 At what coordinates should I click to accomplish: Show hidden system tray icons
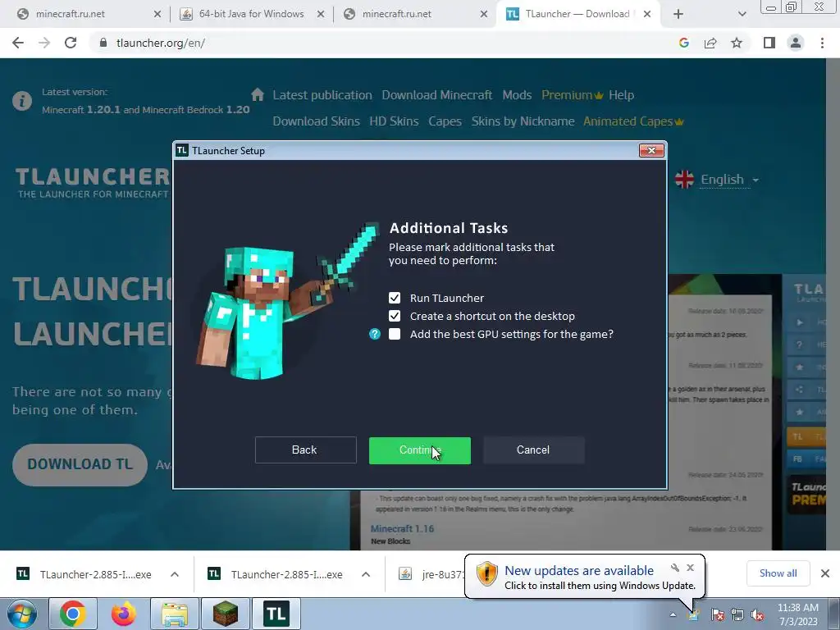673,614
